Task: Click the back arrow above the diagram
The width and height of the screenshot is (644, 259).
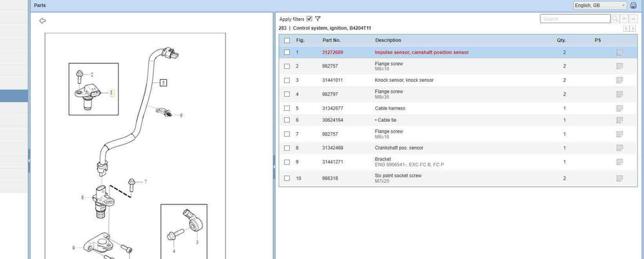Action: 43,21
